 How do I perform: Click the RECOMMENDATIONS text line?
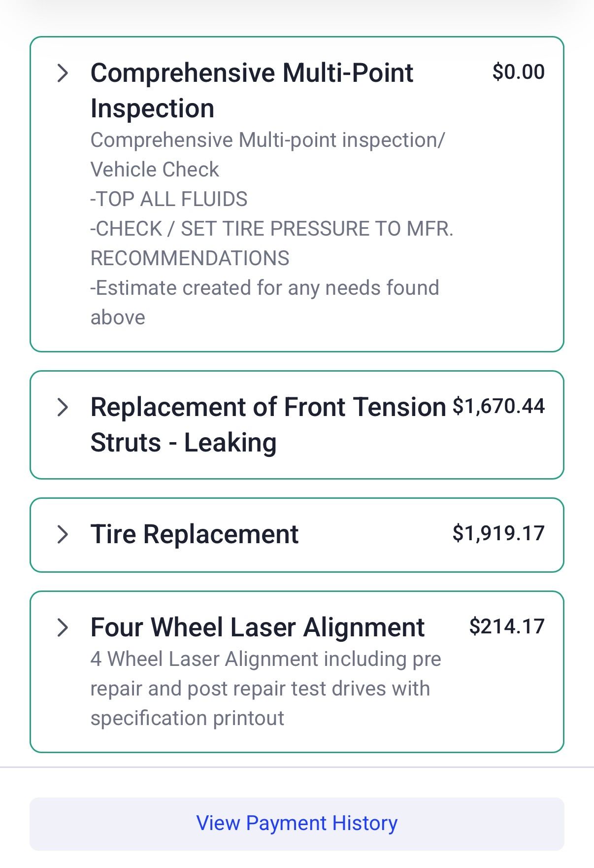(x=190, y=258)
